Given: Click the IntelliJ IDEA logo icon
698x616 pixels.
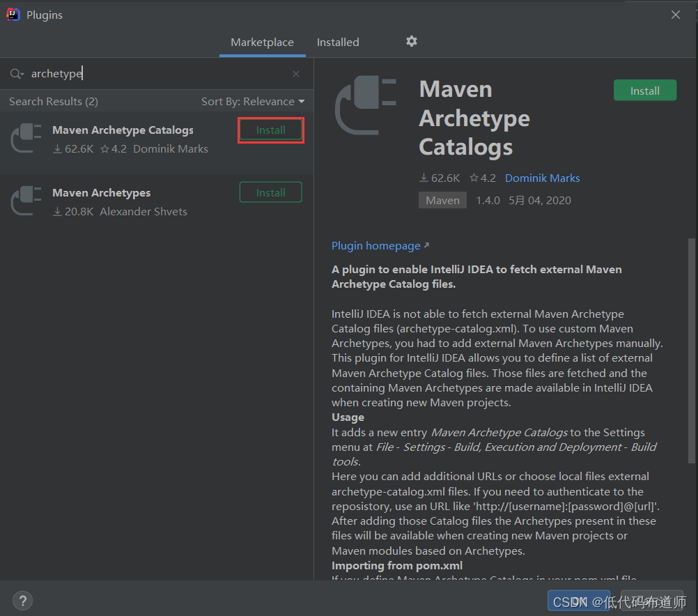Looking at the screenshot, I should pyautogui.click(x=13, y=15).
